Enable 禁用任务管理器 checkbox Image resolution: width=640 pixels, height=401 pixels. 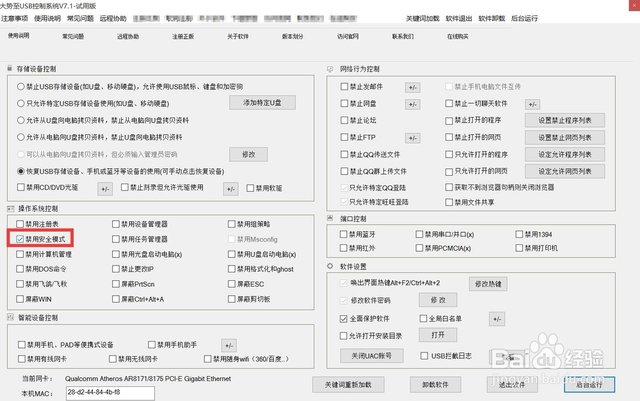click(x=116, y=239)
